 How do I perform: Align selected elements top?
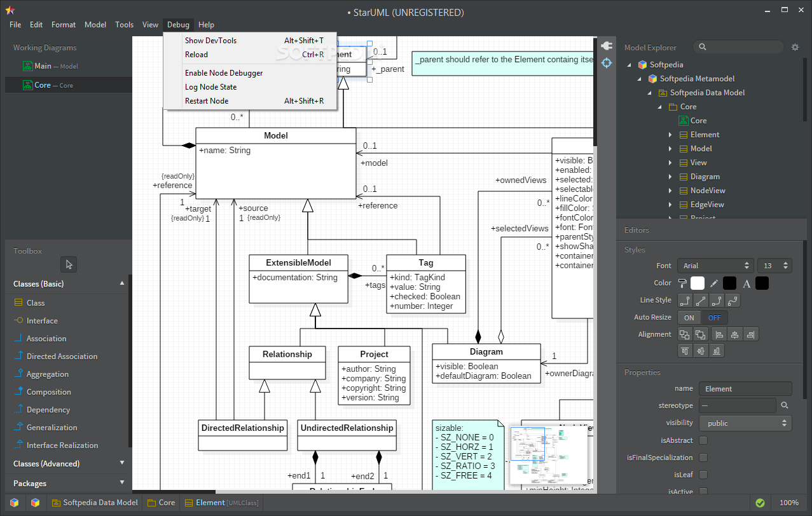pos(685,350)
